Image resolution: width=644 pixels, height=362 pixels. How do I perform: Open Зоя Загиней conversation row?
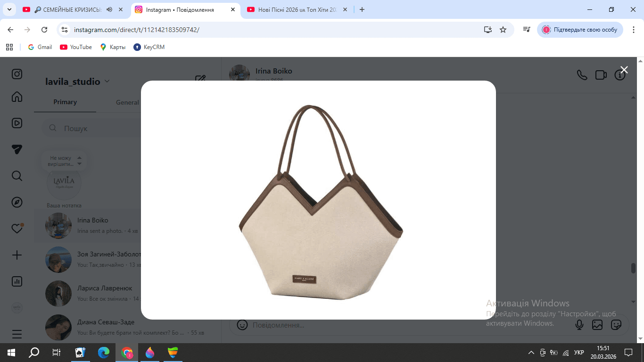click(x=127, y=260)
